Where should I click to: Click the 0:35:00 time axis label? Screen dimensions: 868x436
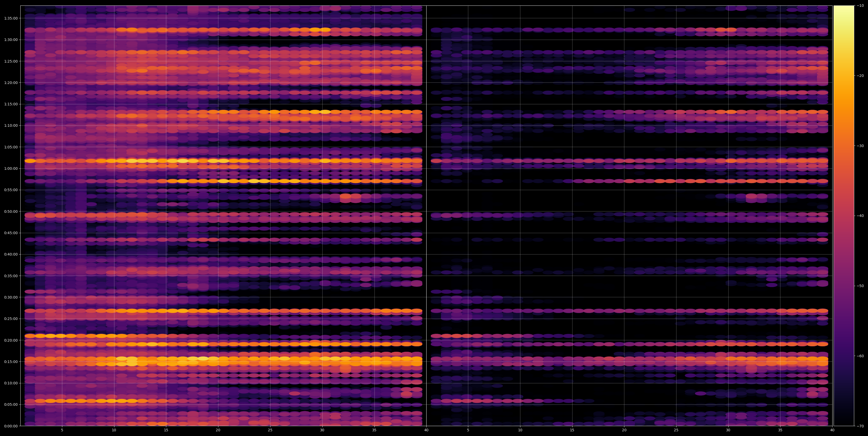click(11, 276)
